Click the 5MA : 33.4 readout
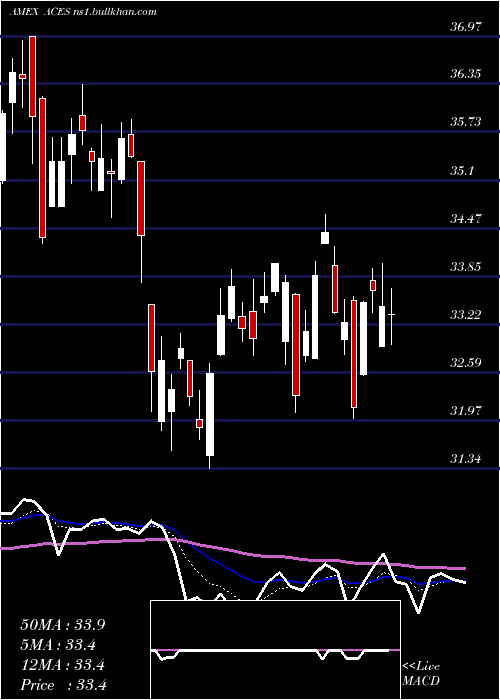Viewport: 500px width, 700px height. click(x=58, y=645)
